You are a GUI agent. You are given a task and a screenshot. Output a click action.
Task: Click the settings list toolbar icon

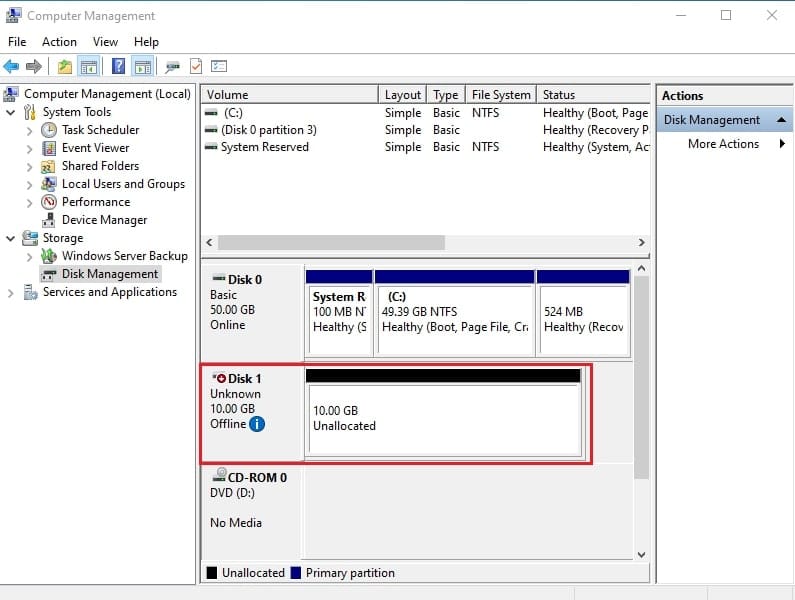[x=219, y=66]
